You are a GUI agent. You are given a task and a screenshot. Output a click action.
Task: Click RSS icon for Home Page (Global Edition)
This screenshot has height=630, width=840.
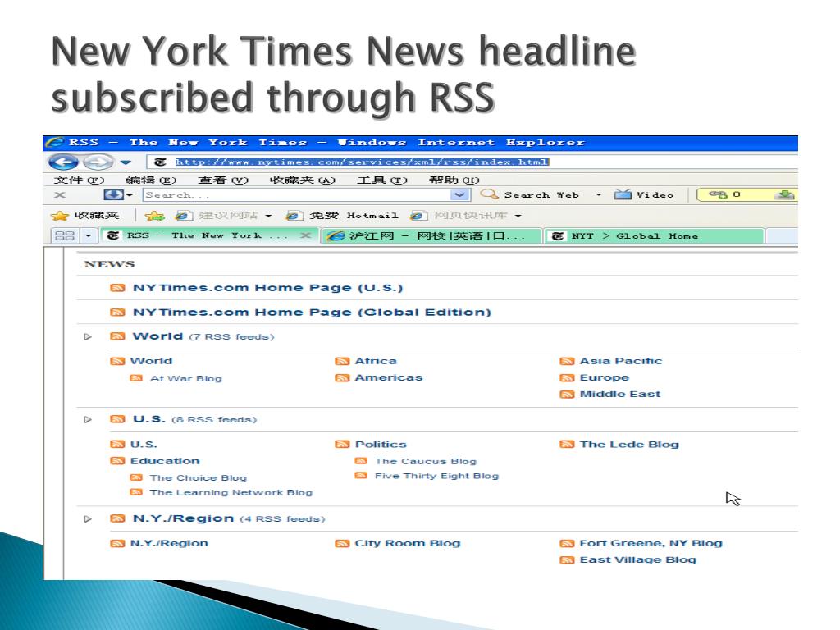117,313
